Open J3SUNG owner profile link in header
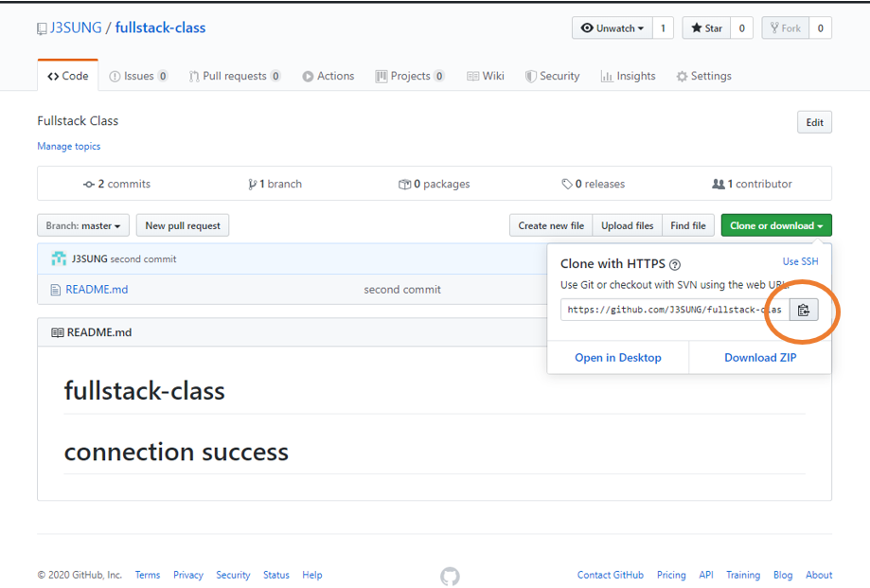 pos(76,27)
